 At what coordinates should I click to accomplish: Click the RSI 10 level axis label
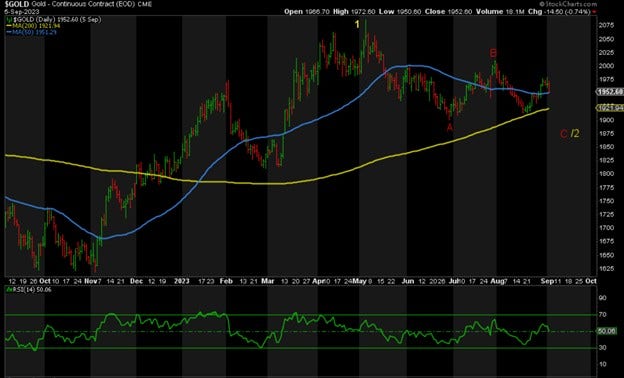pos(603,364)
